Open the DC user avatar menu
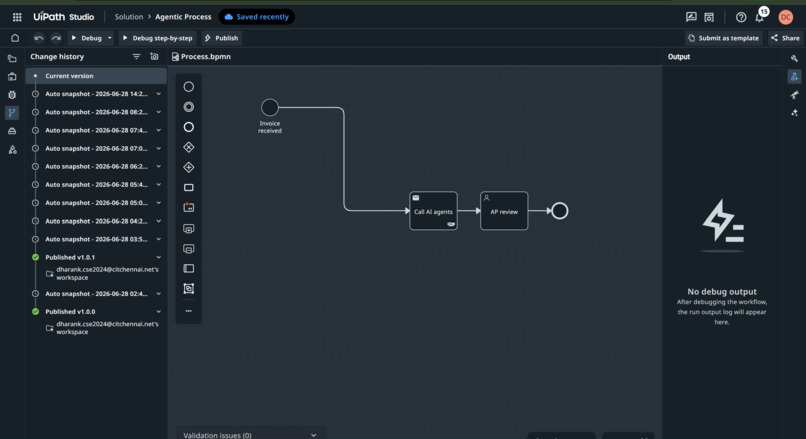The image size is (806, 439). [785, 17]
